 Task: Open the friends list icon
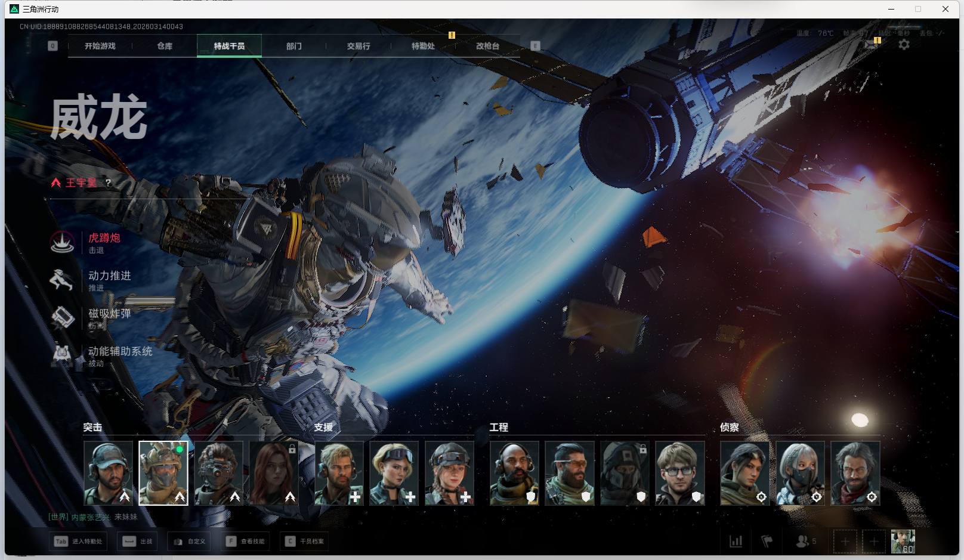point(803,542)
